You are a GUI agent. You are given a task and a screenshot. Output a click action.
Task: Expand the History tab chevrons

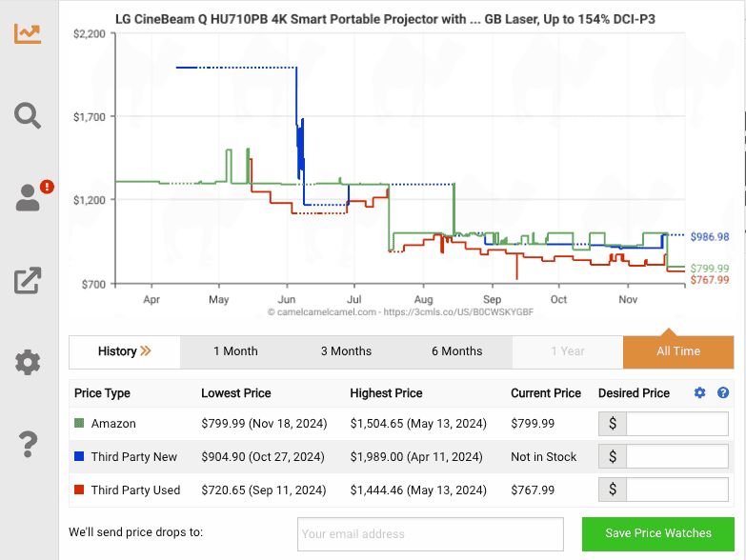tap(145, 351)
